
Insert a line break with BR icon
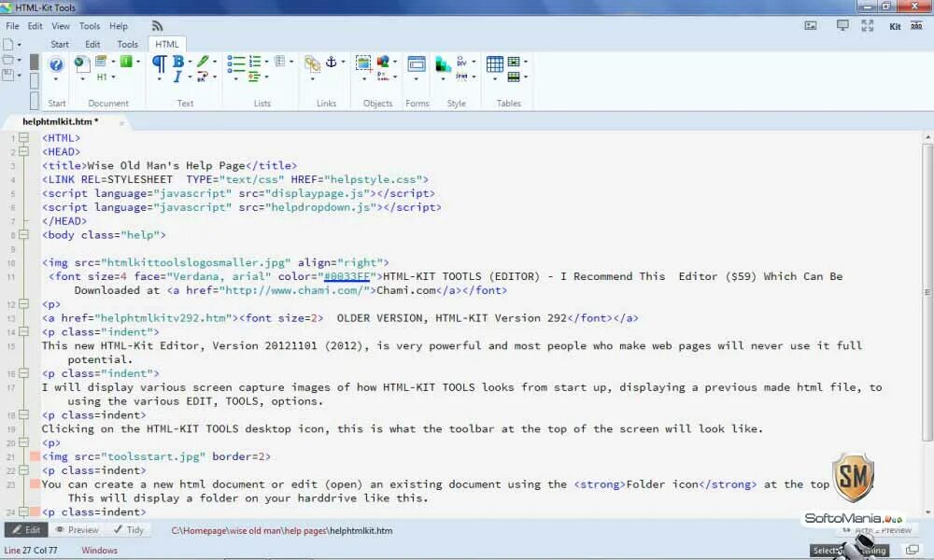point(202,77)
